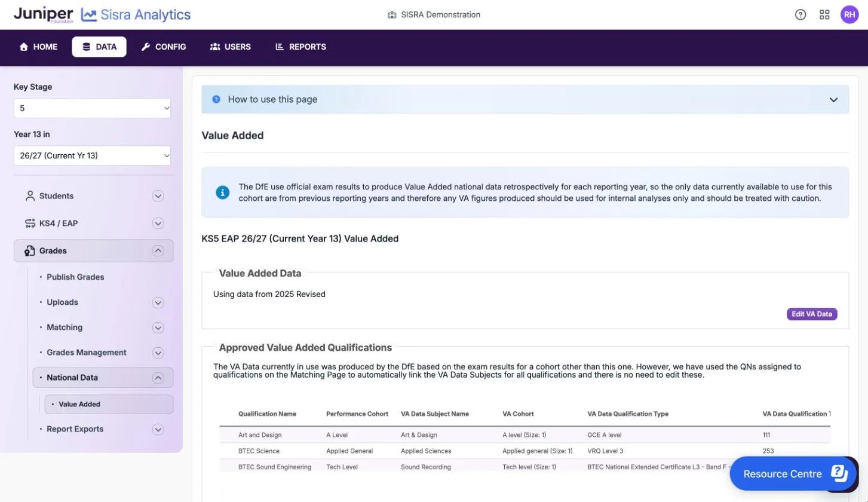
Task: Click the school icon beside SISRA Demonstration
Action: pos(392,15)
